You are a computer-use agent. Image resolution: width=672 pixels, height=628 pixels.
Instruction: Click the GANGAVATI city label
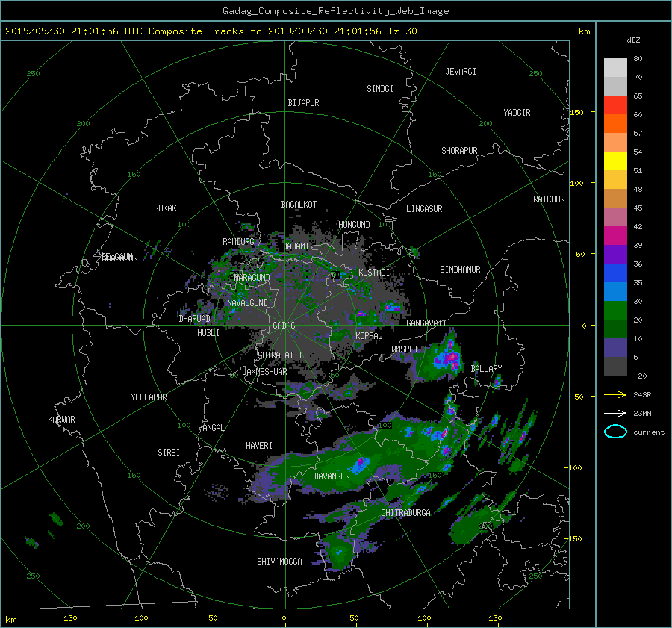click(426, 323)
